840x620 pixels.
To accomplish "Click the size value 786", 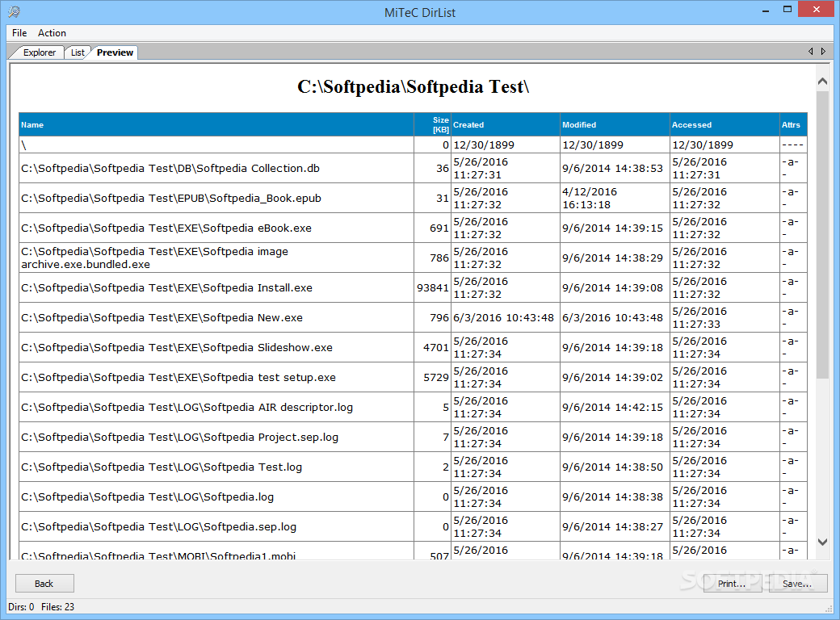I will point(439,258).
